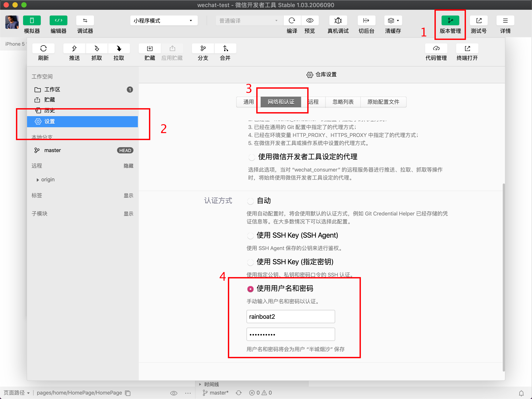Click the notification bell in status bar
Image resolution: width=532 pixels, height=399 pixels.
(x=521, y=393)
